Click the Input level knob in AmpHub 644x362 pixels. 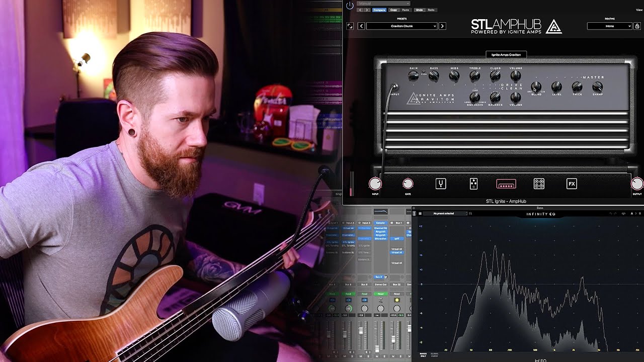coord(375,184)
